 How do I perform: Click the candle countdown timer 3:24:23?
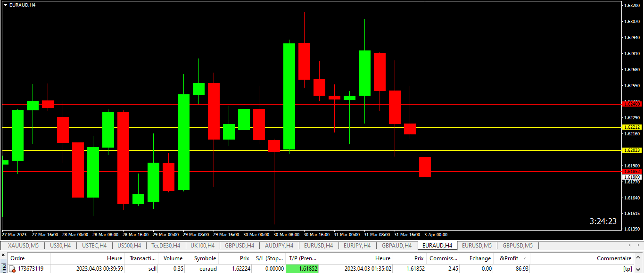tap(603, 221)
